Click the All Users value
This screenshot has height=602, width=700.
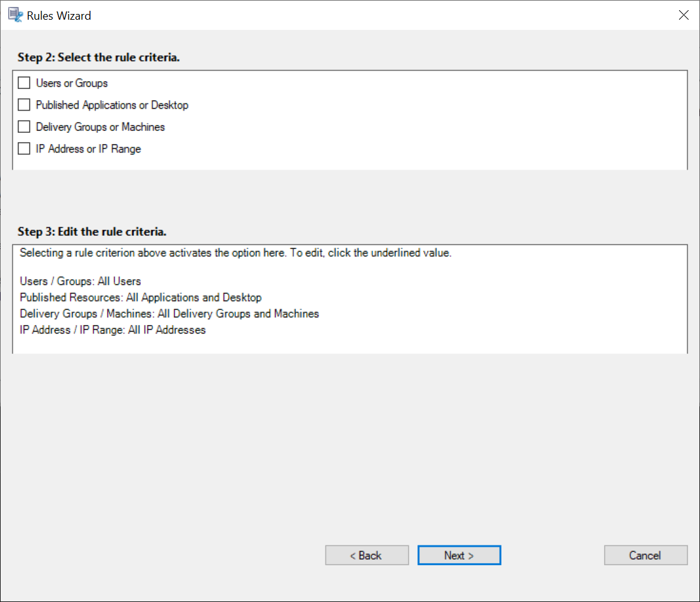tap(119, 281)
